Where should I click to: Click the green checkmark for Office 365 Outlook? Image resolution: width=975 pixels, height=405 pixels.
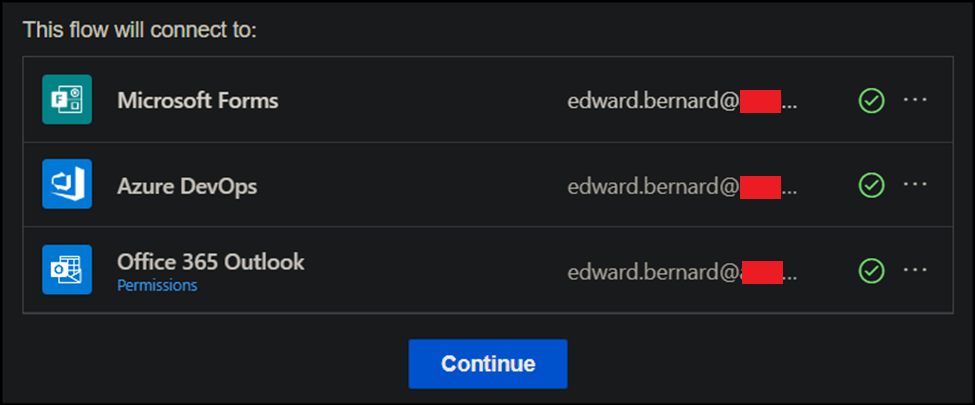pyautogui.click(x=872, y=270)
